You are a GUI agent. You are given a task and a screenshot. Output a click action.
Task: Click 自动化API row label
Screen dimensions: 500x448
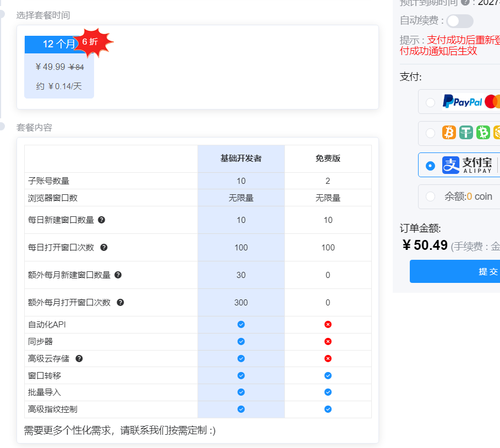(47, 325)
